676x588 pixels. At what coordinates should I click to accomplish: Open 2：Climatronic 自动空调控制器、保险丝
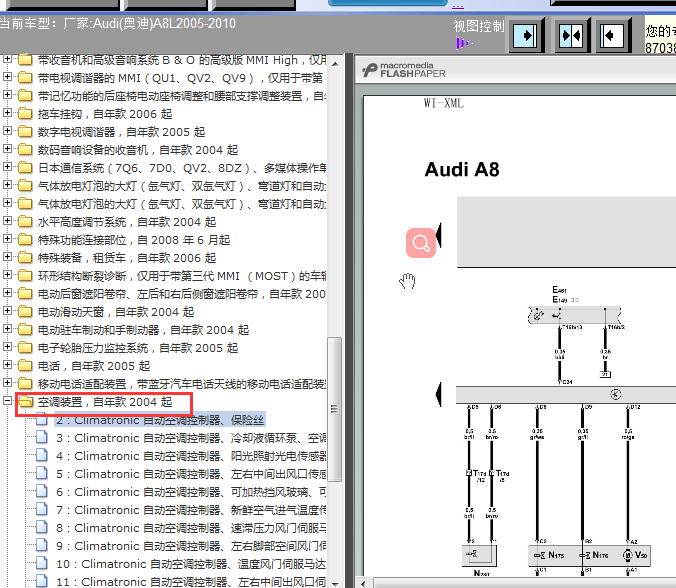(160, 420)
